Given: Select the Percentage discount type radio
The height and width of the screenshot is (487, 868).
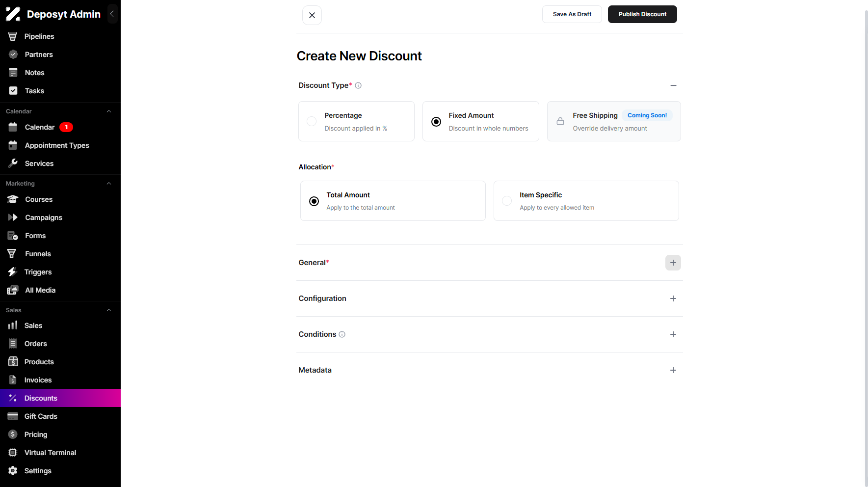Looking at the screenshot, I should click(x=312, y=121).
